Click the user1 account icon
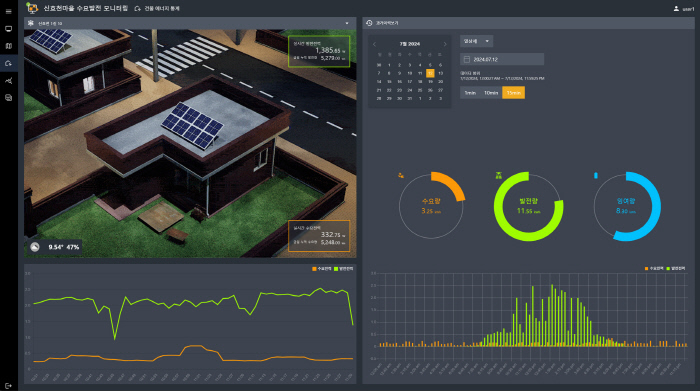 pyautogui.click(x=676, y=8)
